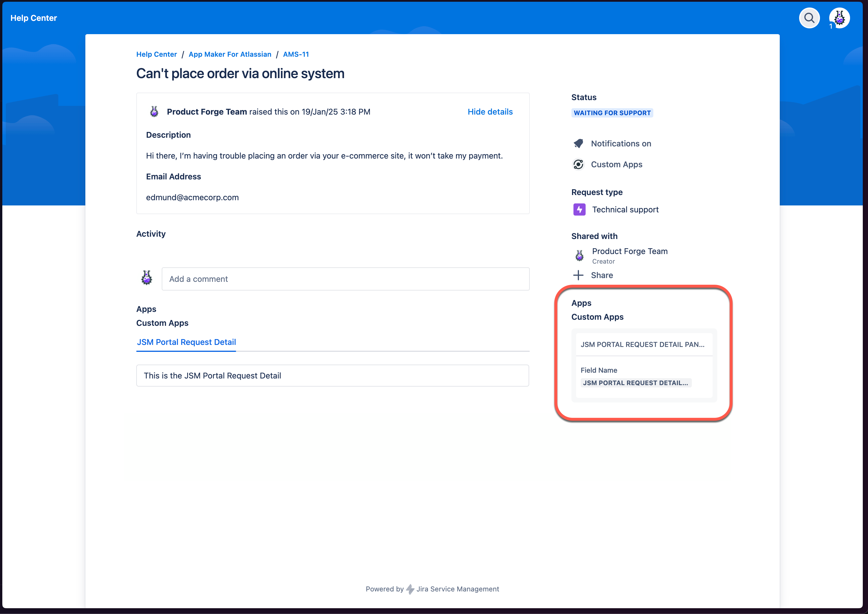
Task: Click Product Forge Team name in Shared with
Action: point(630,251)
